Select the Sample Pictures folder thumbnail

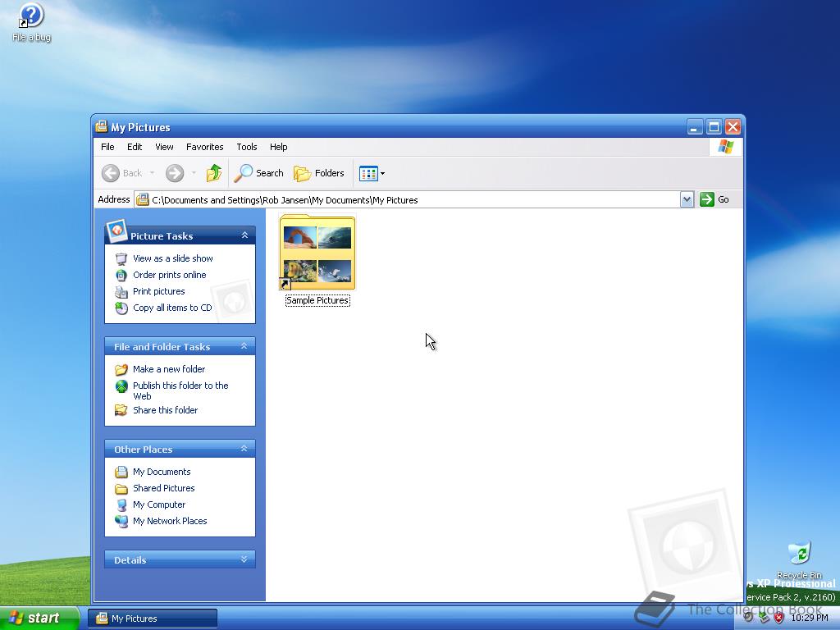coord(317,252)
